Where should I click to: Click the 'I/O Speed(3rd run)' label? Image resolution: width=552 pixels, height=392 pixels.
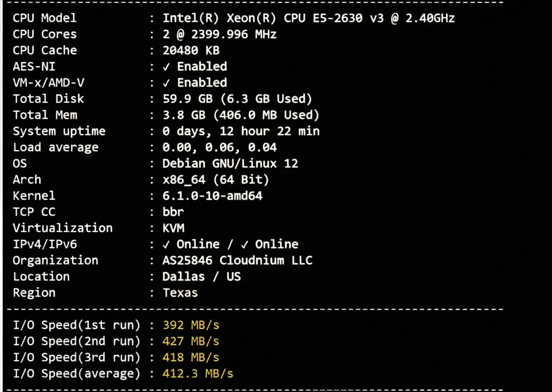point(77,358)
